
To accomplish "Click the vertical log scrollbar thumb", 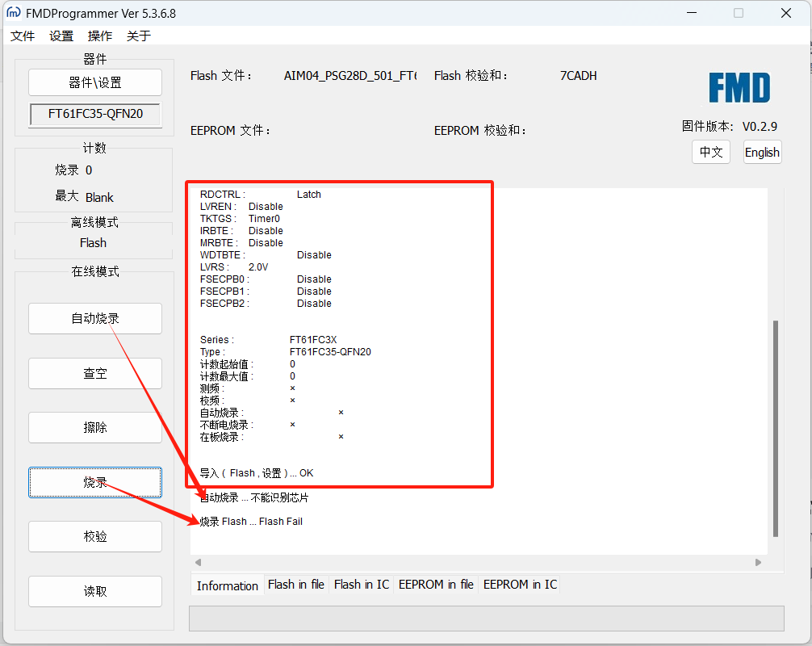I will click(775, 429).
